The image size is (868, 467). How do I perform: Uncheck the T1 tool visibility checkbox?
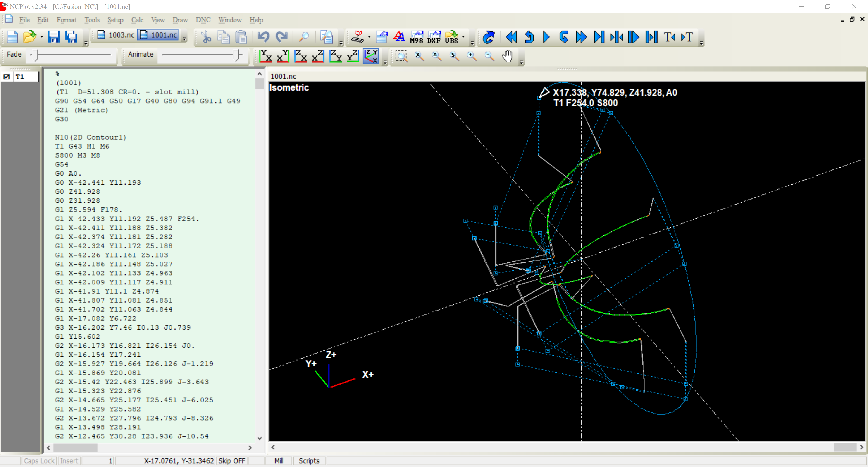tap(6, 77)
